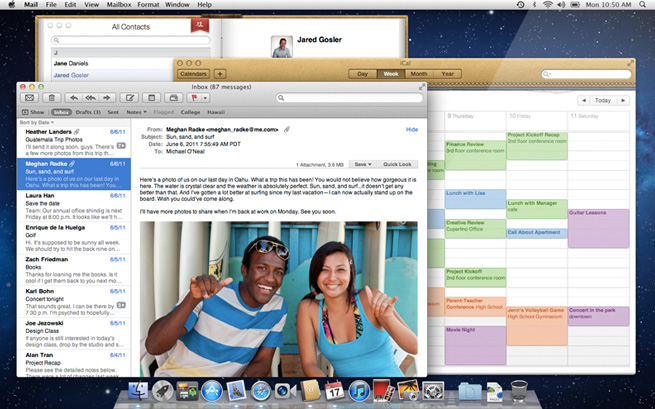Open Finance Review event in iCal
Viewport: 655px width, 409px height.
[x=475, y=155]
